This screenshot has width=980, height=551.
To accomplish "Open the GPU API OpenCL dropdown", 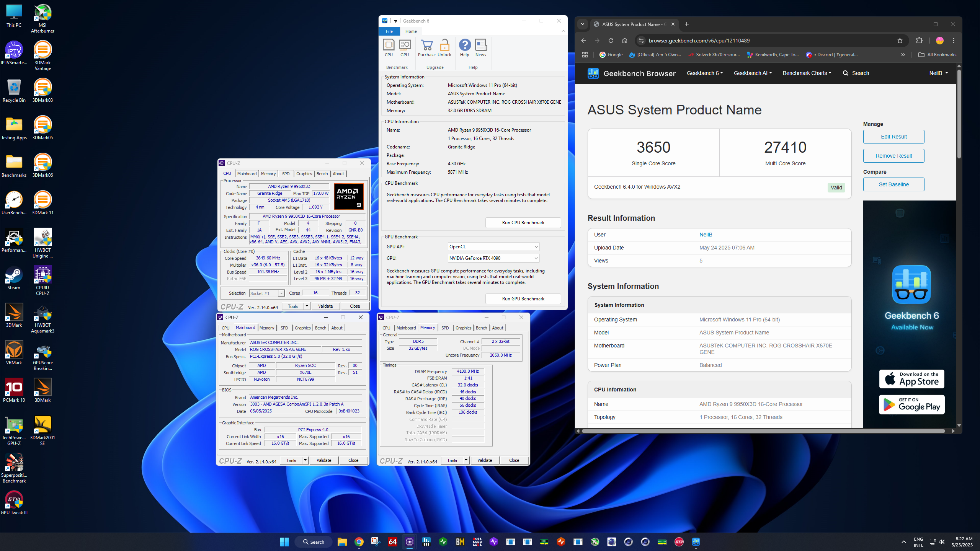I will (x=494, y=247).
